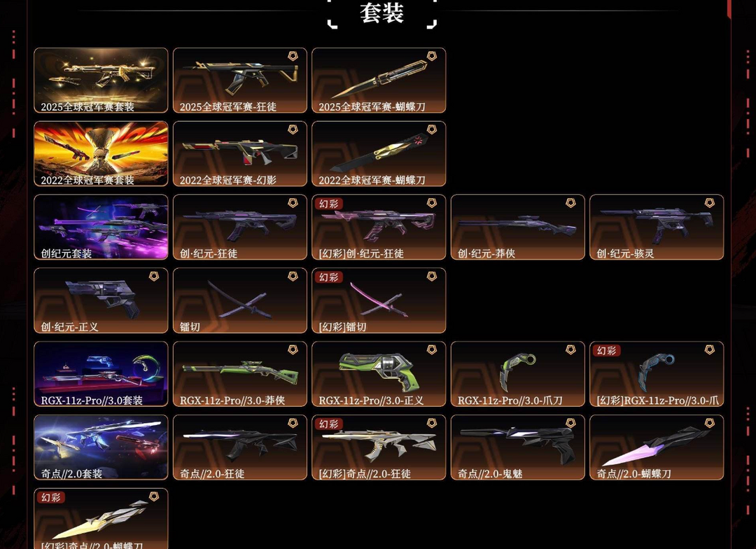Click the badge icon on 镭切 card
This screenshot has width=756, height=549.
[293, 276]
